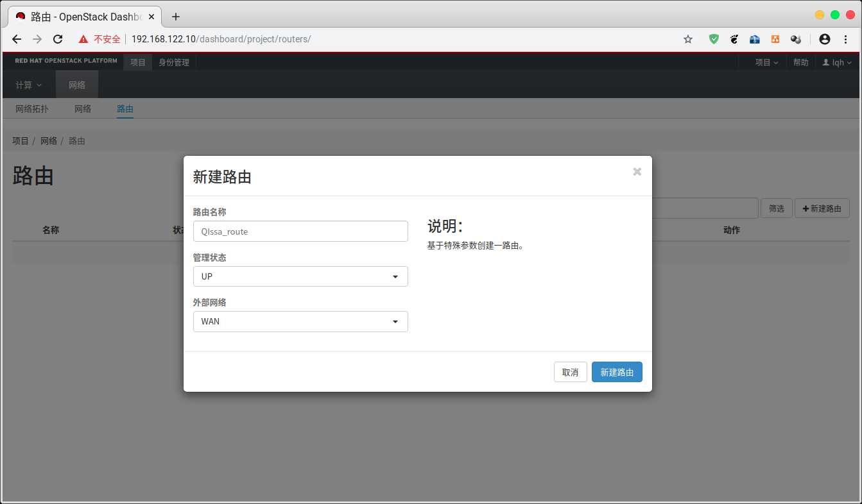Viewport: 862px width, 504px height.
Task: Open the blue box extension icon
Action: click(x=755, y=39)
